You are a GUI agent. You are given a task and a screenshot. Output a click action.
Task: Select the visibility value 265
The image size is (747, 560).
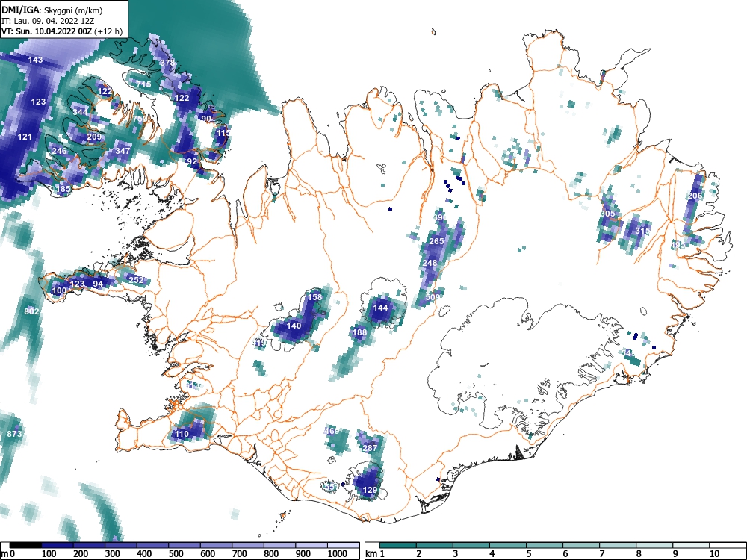point(436,241)
